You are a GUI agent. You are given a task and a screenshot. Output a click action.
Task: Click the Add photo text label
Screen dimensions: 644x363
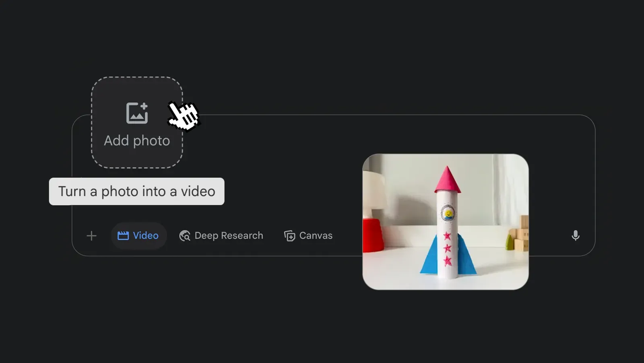tap(137, 140)
